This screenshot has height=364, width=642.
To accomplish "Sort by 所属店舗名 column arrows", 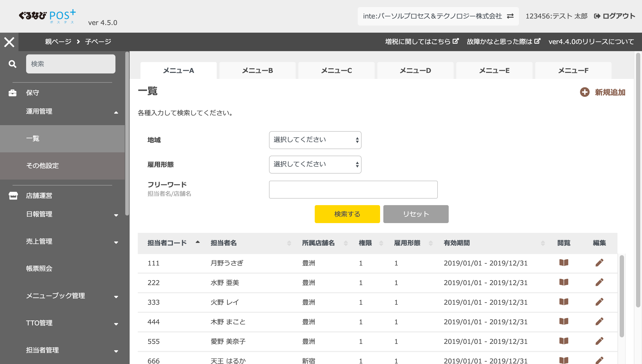I will [x=346, y=243].
